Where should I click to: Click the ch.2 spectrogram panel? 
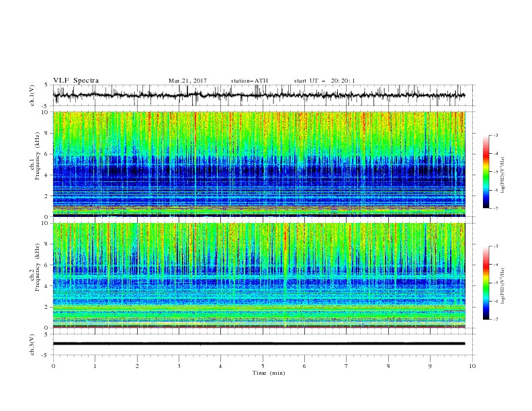click(x=259, y=275)
